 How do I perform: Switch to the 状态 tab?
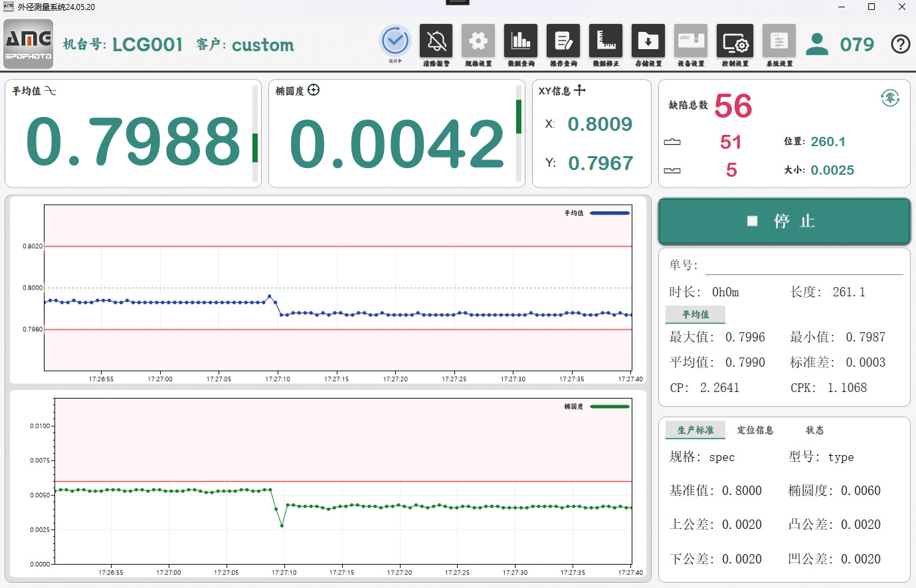tap(814, 431)
